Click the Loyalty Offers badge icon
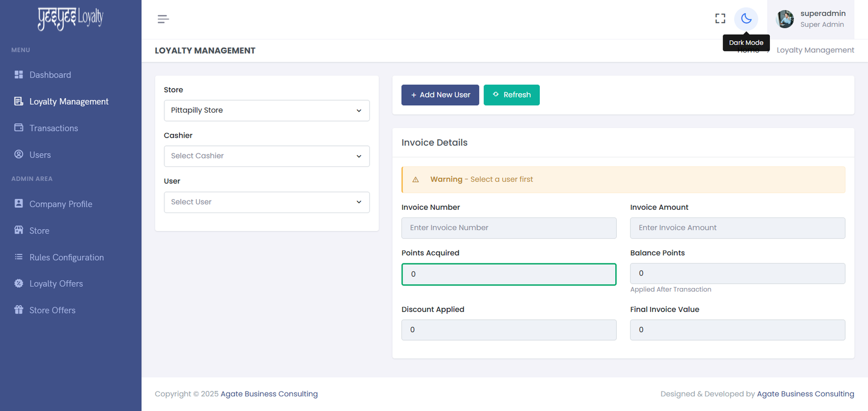The image size is (868, 411). click(x=19, y=284)
